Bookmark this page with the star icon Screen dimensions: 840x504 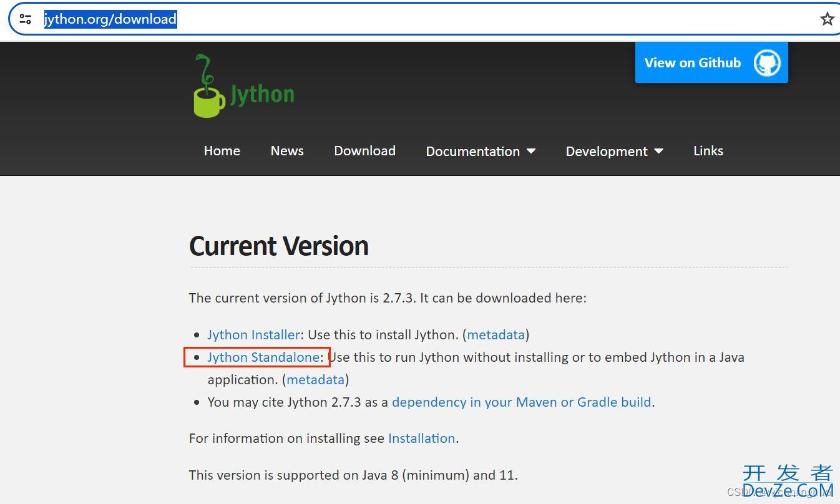827,19
